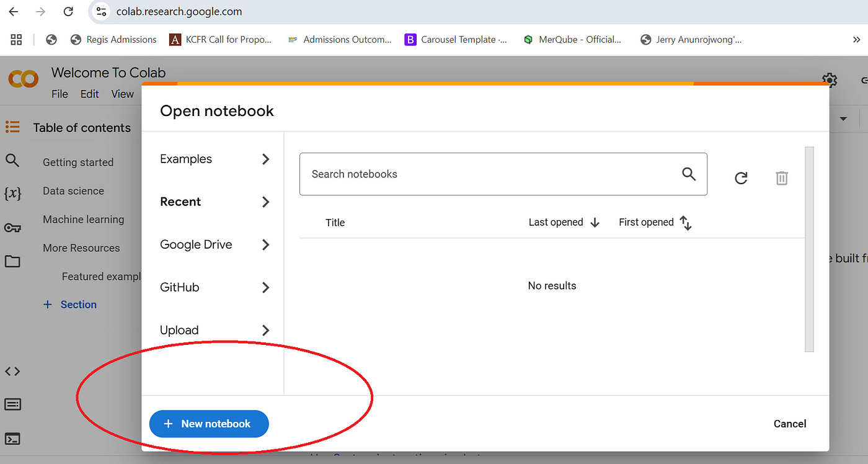Viewport: 868px width, 464px height.
Task: Refresh the notebook list
Action: coord(741,178)
